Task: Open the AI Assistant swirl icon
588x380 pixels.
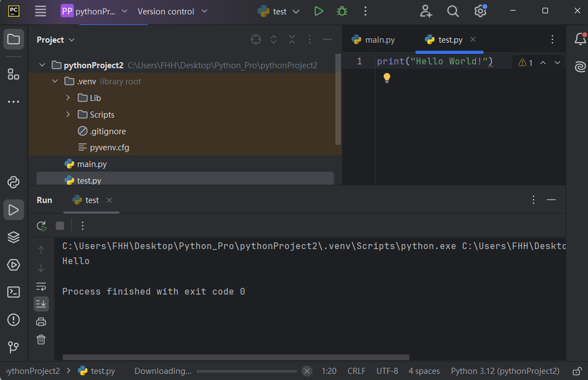Action: pyautogui.click(x=580, y=67)
